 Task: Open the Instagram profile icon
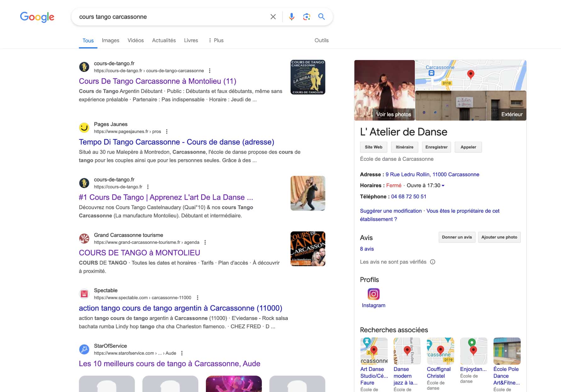(373, 294)
